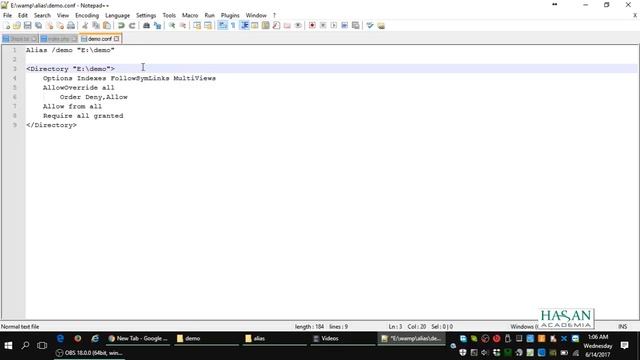Open the Plugins menu
Viewport: 640px width, 360px height.
tap(230, 15)
